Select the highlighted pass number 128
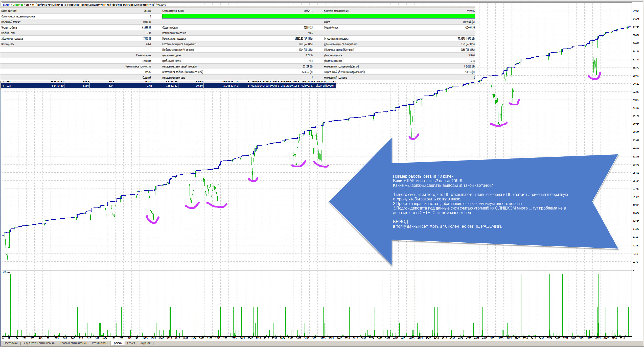 9,86
